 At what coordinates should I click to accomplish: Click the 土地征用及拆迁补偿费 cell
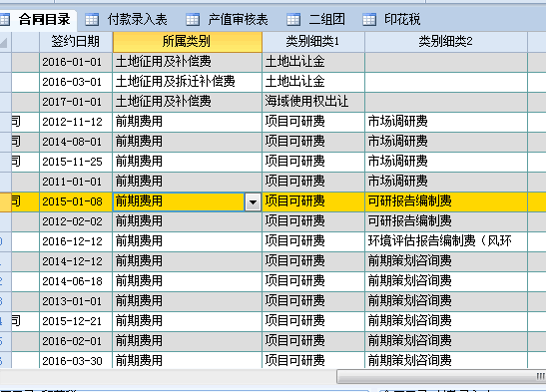188,82
